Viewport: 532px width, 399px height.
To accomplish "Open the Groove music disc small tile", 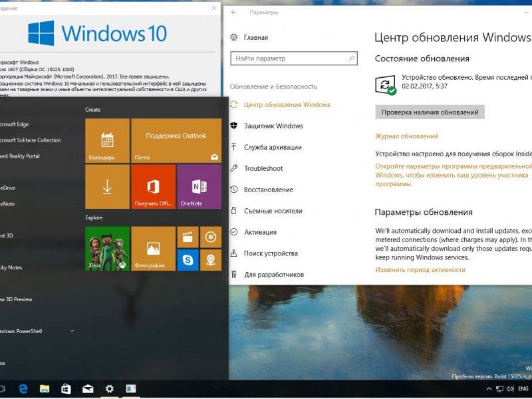I will click(x=211, y=237).
